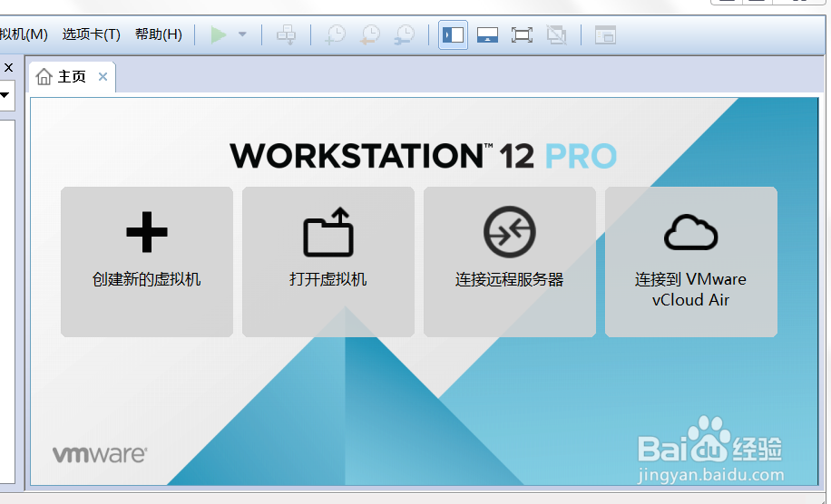Switch to Unity mode icon
Screen dimensions: 831x504
coord(556,35)
